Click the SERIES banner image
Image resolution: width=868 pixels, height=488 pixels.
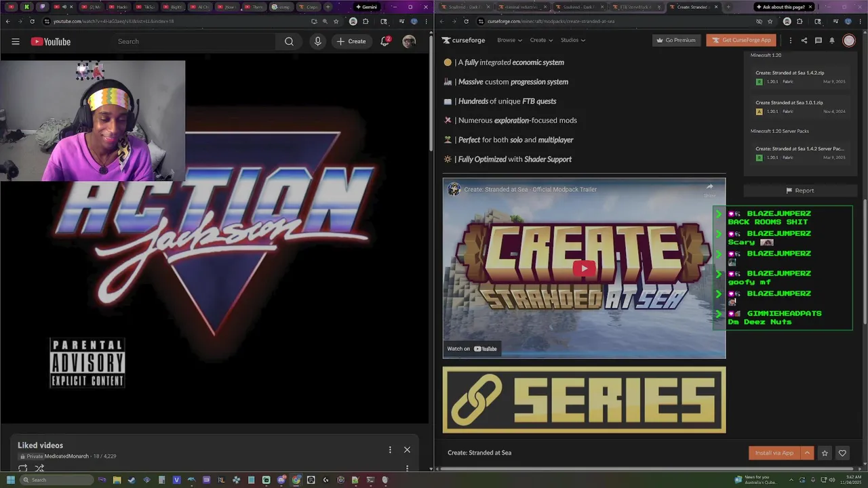(584, 400)
